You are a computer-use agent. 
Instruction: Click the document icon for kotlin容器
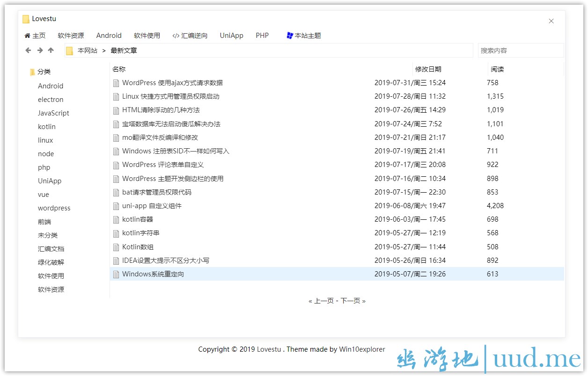(116, 220)
